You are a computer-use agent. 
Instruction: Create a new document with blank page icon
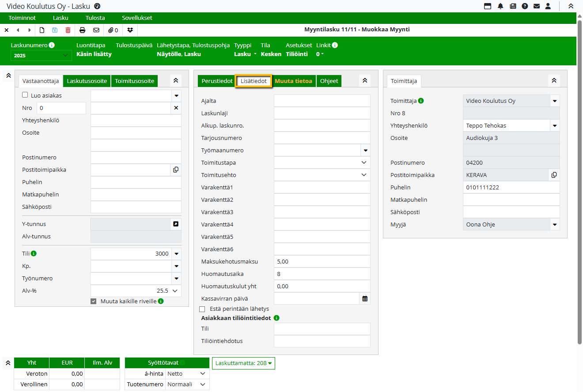(x=42, y=30)
